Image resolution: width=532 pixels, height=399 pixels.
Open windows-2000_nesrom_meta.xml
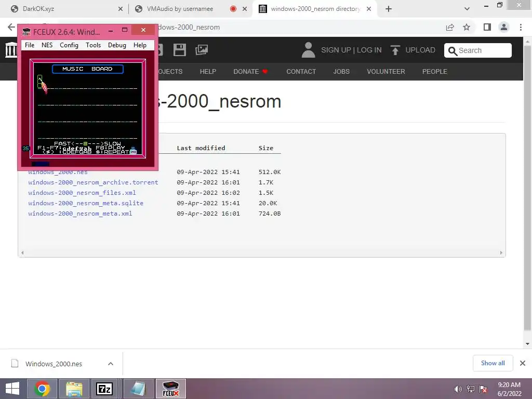tap(80, 214)
